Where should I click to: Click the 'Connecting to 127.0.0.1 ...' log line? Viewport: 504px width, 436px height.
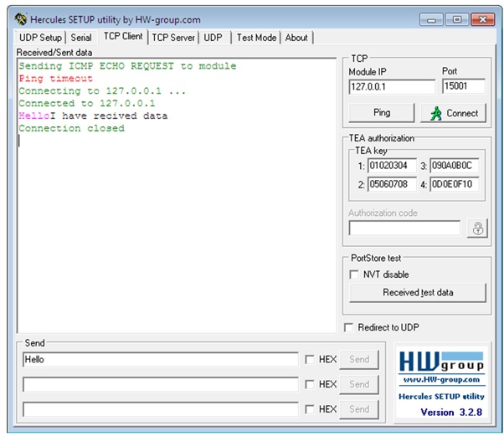pyautogui.click(x=102, y=91)
